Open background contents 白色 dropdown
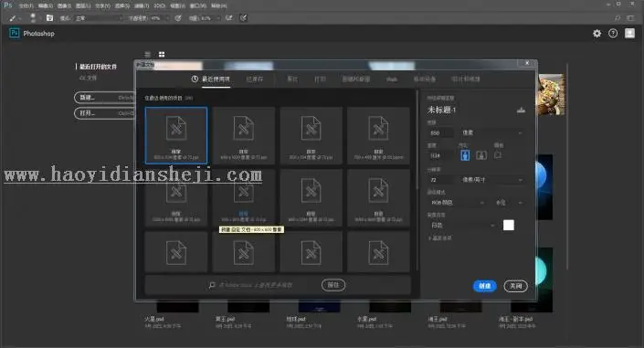The image size is (644, 348). pos(462,226)
